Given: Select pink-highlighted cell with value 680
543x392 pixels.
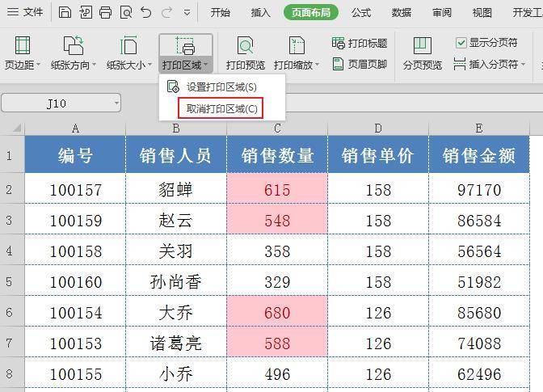Looking at the screenshot, I should 277,312.
